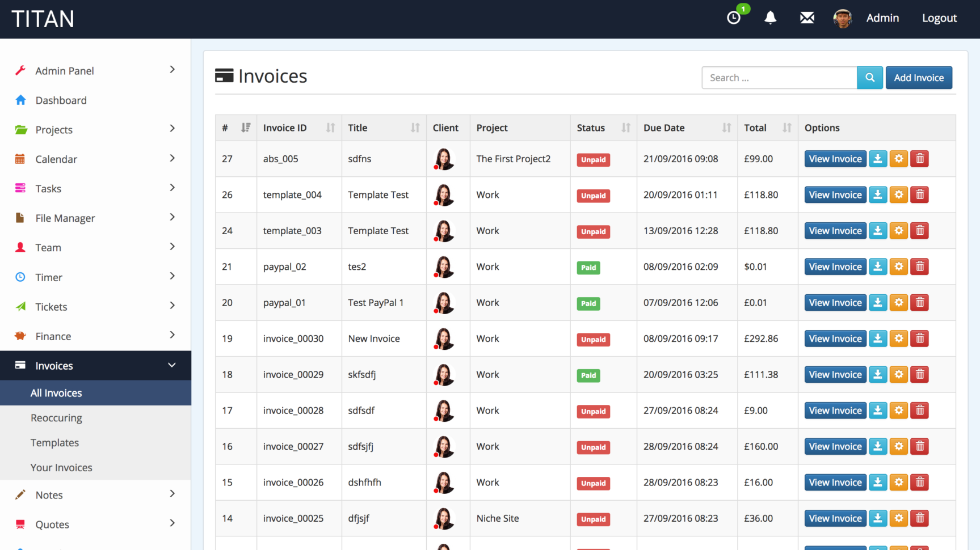This screenshot has height=550, width=980.
Task: Open settings gear for invoice_00025
Action: (899, 518)
